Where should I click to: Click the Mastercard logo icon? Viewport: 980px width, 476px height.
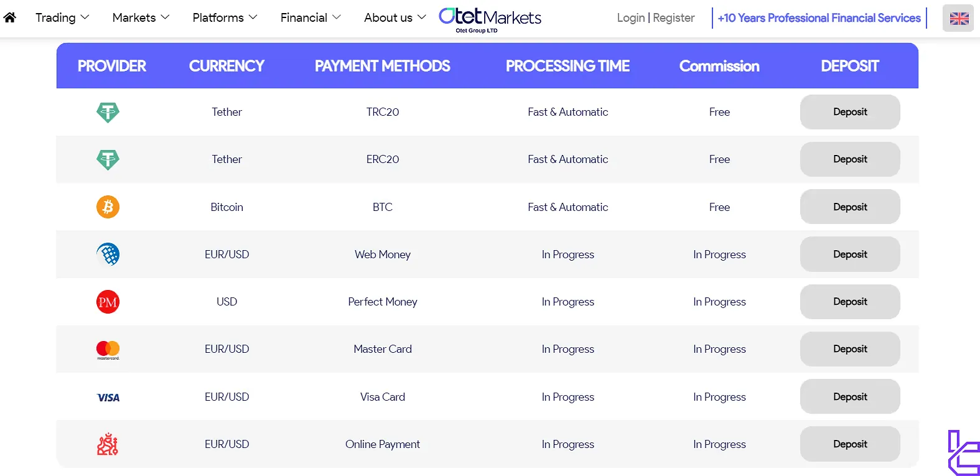(x=108, y=350)
